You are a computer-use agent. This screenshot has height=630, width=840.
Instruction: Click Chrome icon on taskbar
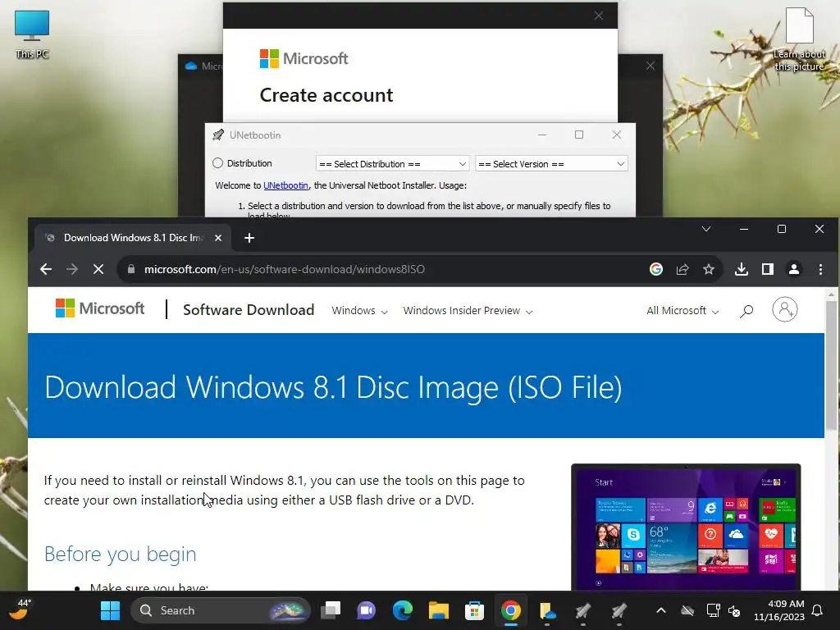pos(510,610)
